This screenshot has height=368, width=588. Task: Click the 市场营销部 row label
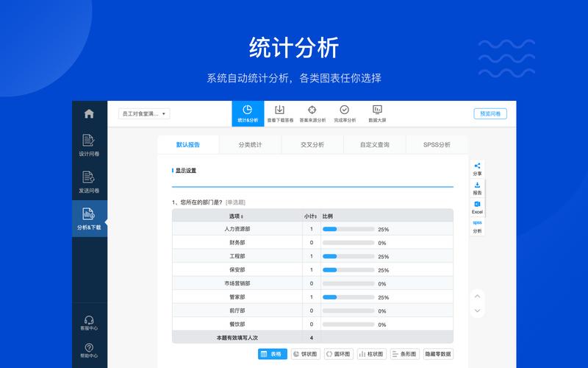click(x=237, y=283)
